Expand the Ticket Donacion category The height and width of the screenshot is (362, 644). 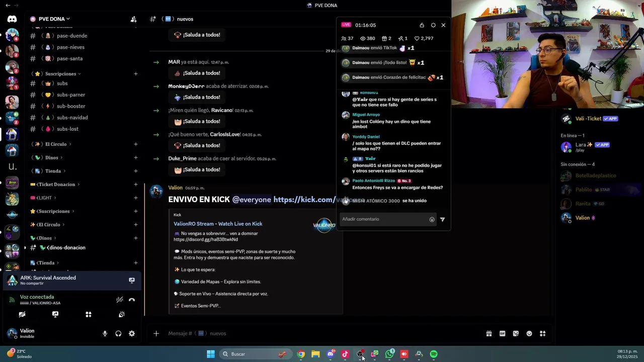55,185
